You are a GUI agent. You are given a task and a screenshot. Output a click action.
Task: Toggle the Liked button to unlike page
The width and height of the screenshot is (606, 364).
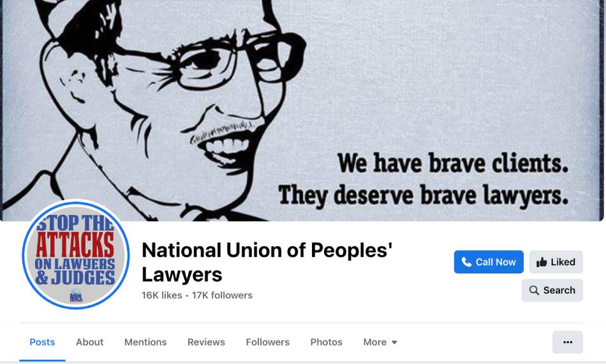(556, 262)
